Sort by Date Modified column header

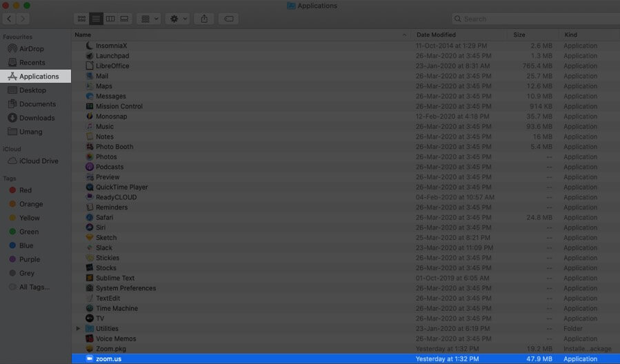click(x=436, y=34)
